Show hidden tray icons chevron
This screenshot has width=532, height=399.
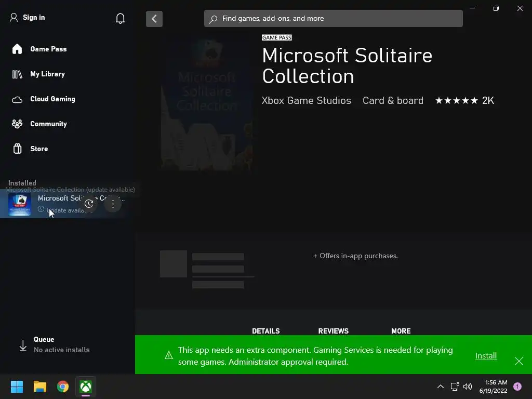tap(441, 387)
